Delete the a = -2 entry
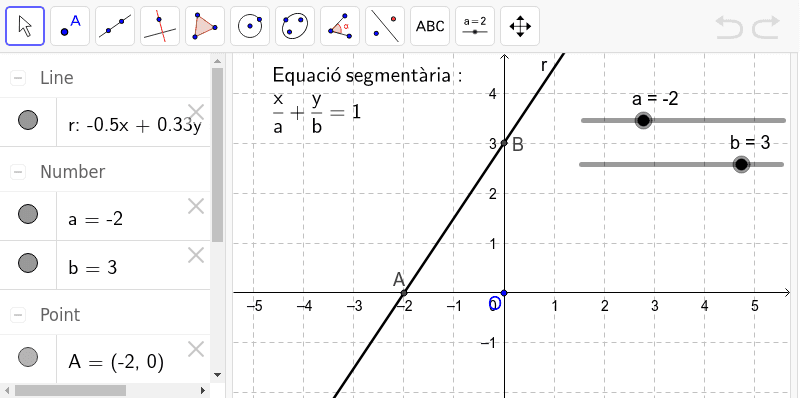This screenshot has height=400, width=800. point(196,207)
